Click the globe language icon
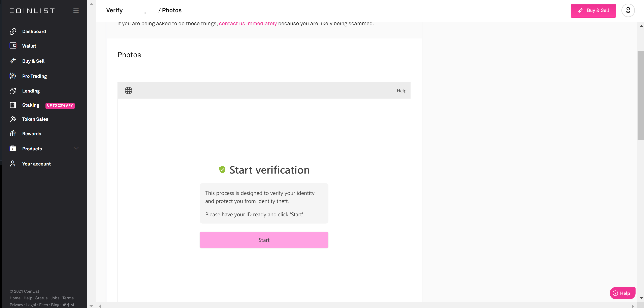The width and height of the screenshot is (644, 308). 129,91
